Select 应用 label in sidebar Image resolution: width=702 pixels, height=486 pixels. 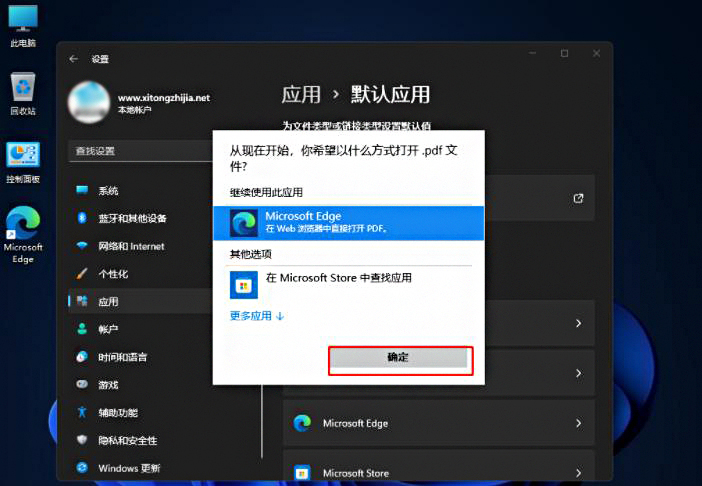pos(108,302)
